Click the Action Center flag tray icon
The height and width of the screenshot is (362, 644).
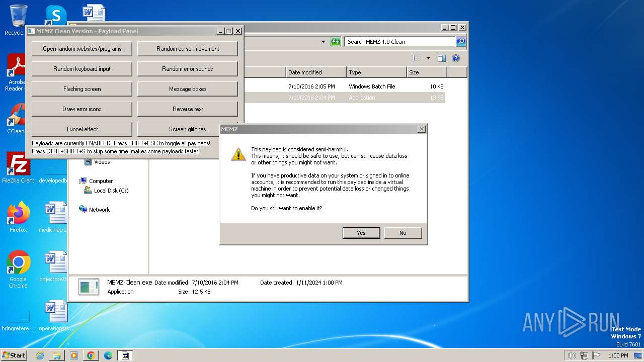point(597,355)
